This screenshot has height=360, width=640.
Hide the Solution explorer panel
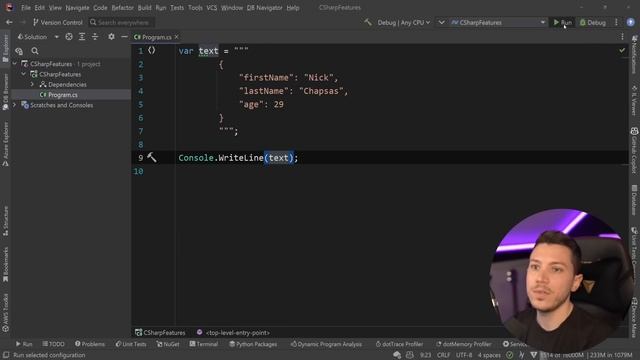(x=124, y=37)
